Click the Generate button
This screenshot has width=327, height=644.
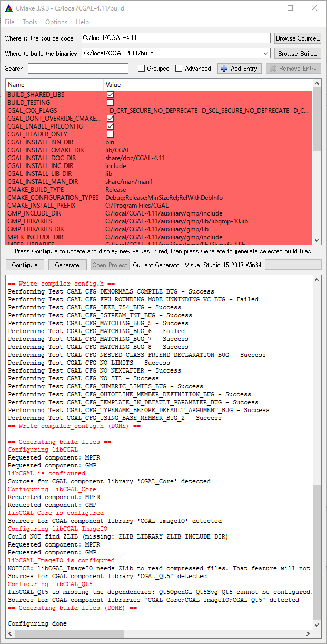pos(67,265)
